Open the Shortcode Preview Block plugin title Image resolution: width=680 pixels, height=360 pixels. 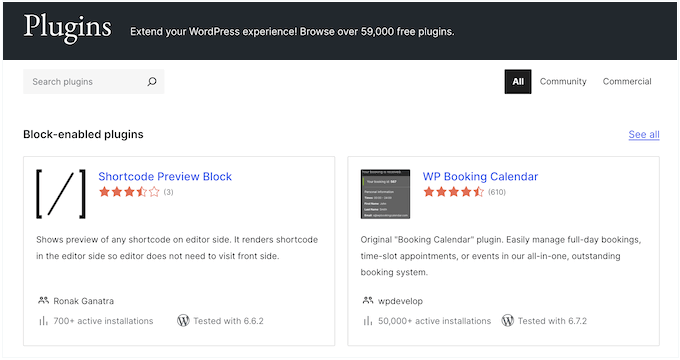pyautogui.click(x=165, y=177)
